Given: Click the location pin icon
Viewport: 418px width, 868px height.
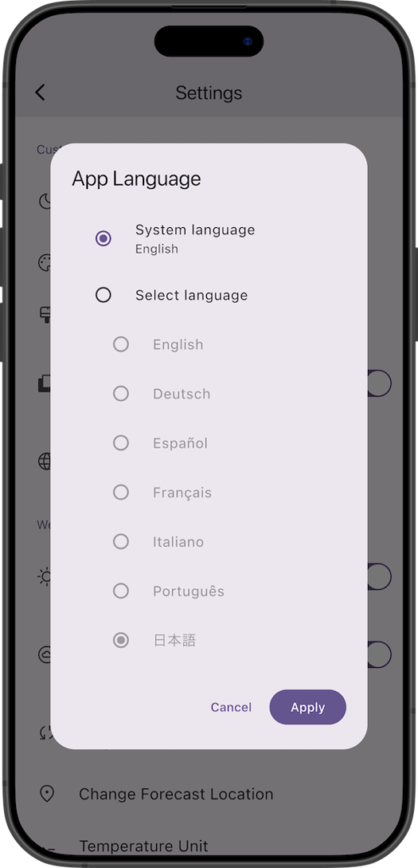Looking at the screenshot, I should (47, 793).
